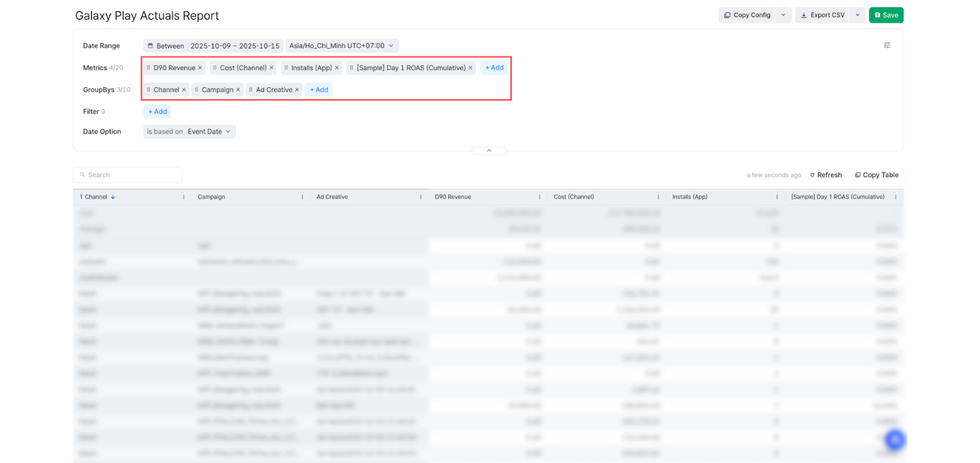Remove the Channel group-by chip

point(184,90)
